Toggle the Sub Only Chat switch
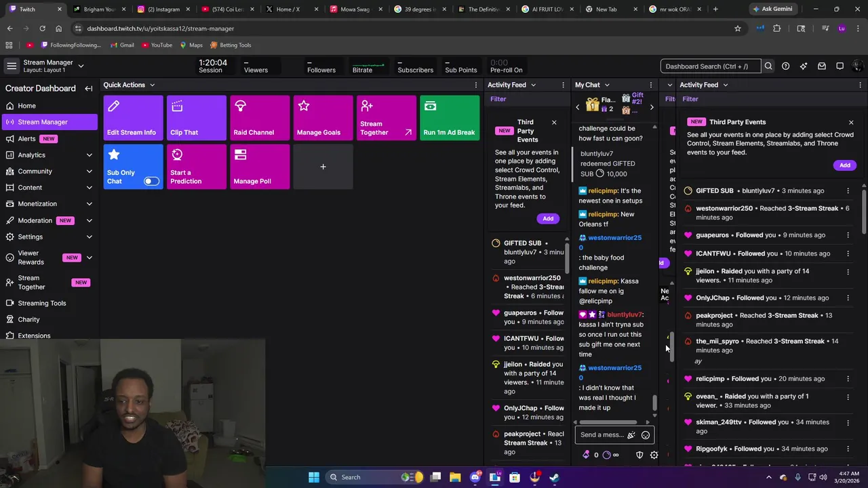Viewport: 868px width, 488px height. [151, 181]
